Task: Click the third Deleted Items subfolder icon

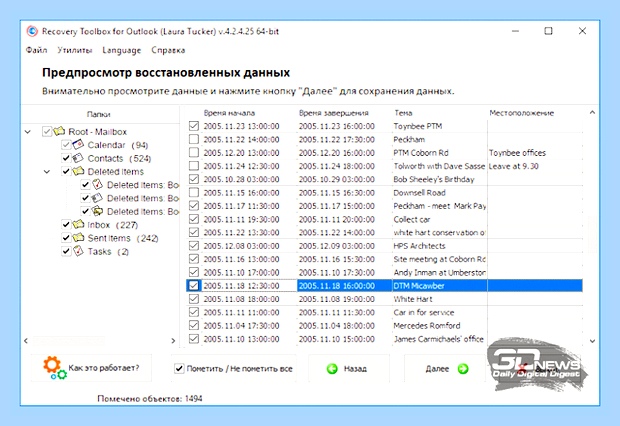Action: coord(97,211)
